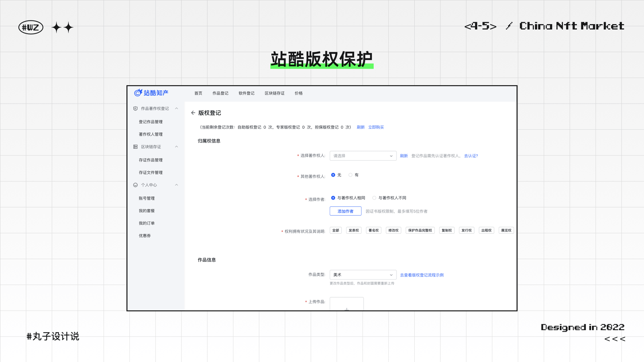Image resolution: width=644 pixels, height=362 pixels.
Task: Click the 站酷知产 logo icon
Action: tap(138, 93)
